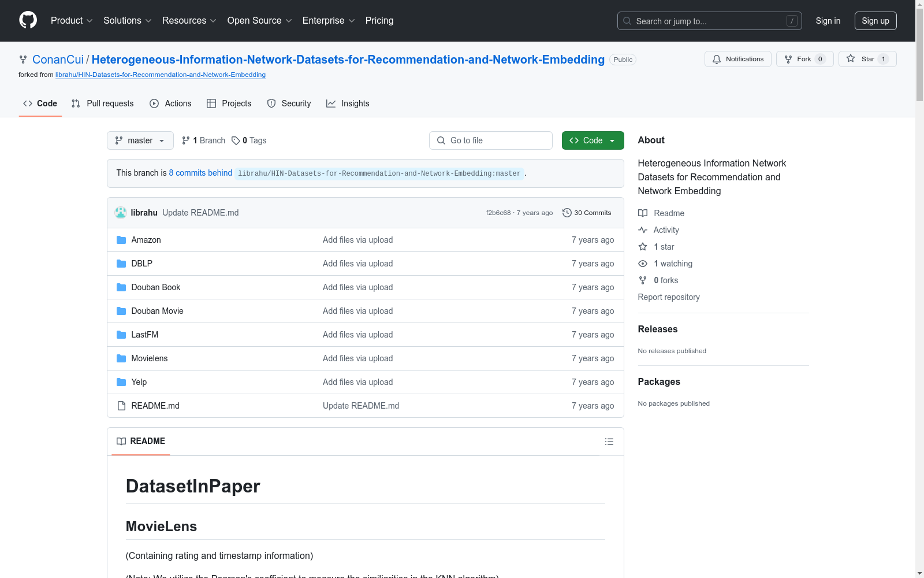
Task: Click the GitHub logo icon
Action: 28,20
